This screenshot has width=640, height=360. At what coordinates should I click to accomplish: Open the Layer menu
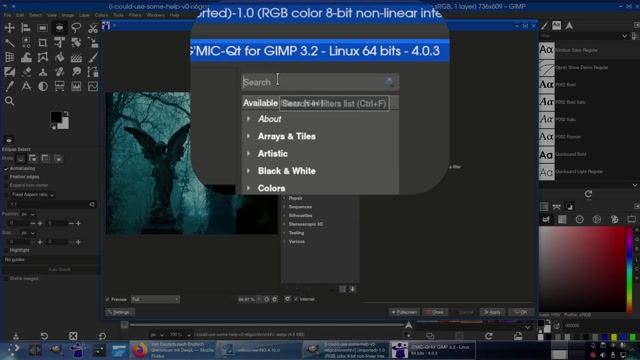tap(84, 15)
